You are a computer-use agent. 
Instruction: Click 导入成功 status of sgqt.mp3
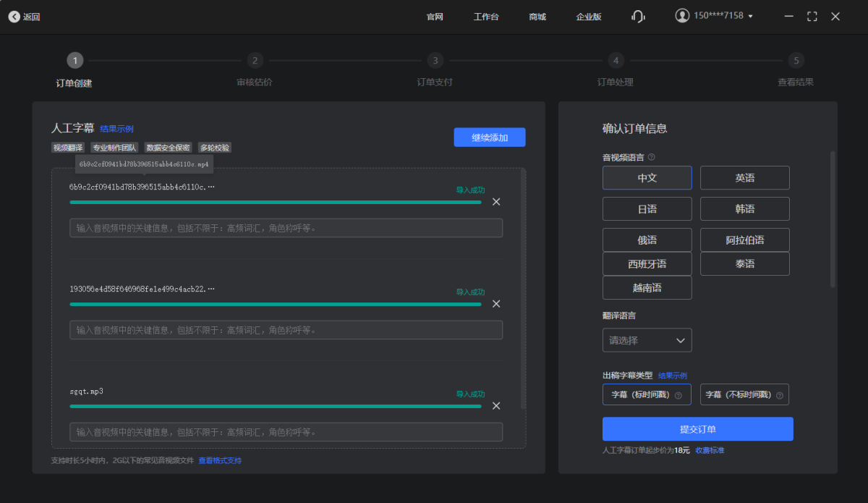click(x=470, y=394)
